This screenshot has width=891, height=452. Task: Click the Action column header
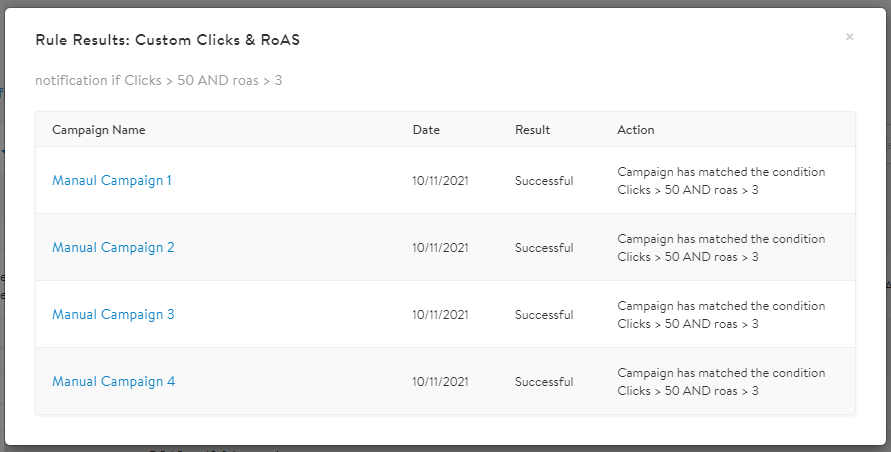(636, 130)
